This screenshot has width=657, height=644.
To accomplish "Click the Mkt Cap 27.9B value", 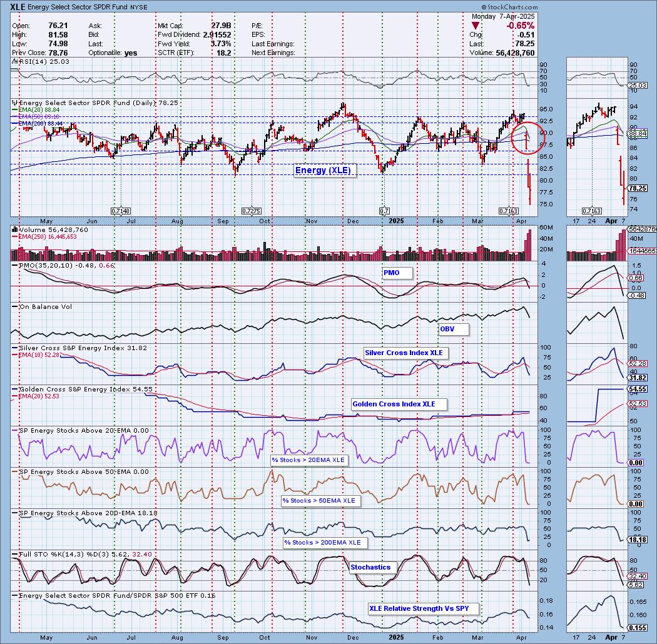I will (x=221, y=26).
